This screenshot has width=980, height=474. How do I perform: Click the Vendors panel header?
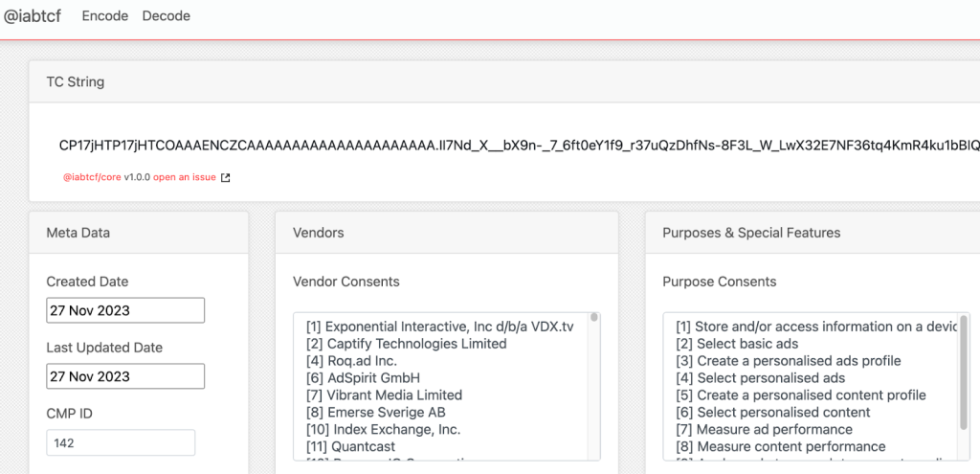(x=447, y=233)
